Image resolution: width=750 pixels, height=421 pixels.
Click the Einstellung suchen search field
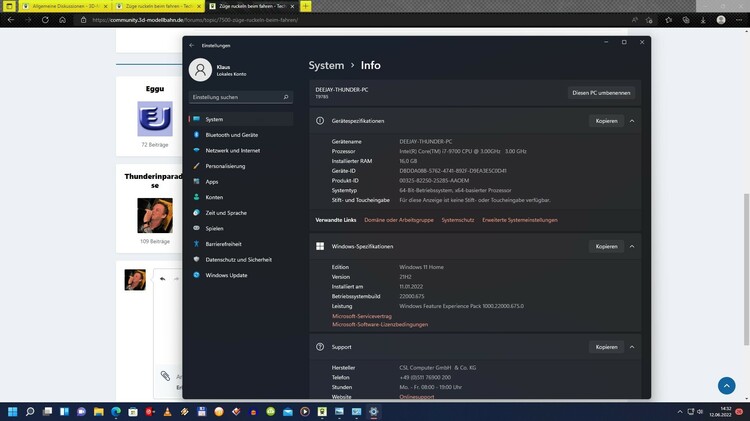pos(241,97)
